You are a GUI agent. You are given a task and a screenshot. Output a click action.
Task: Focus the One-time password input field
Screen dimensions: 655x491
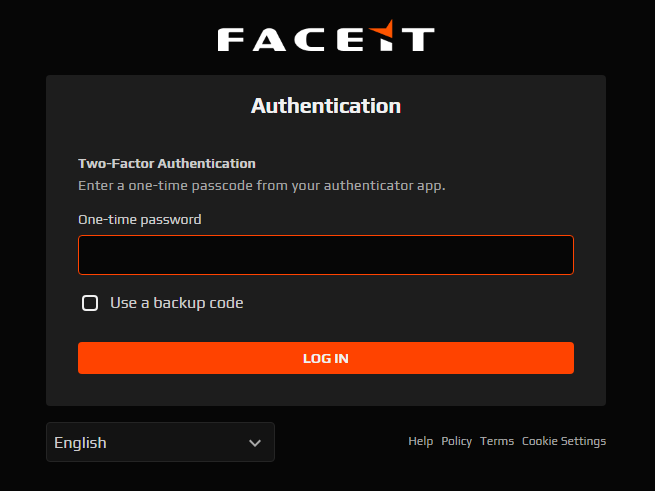[x=326, y=255]
